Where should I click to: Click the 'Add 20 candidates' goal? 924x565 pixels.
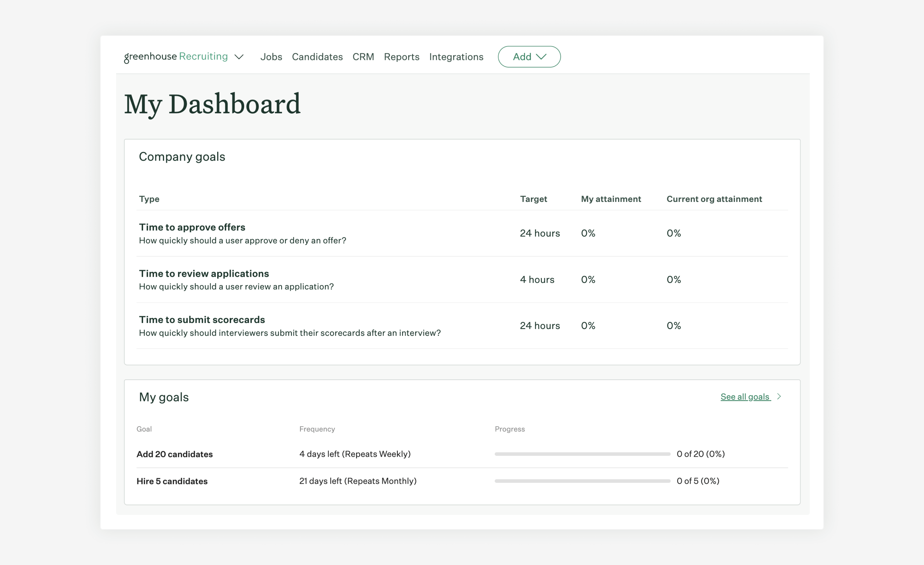coord(175,454)
